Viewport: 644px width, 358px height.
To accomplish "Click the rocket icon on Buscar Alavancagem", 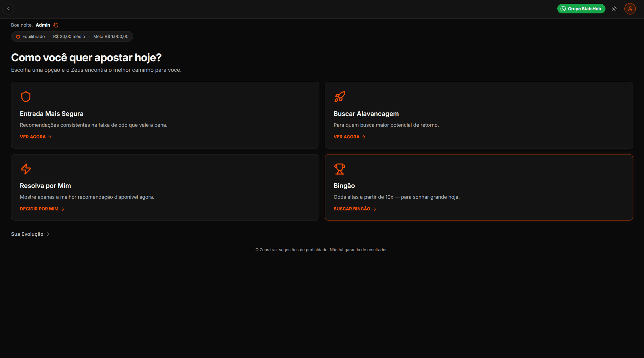I will [x=340, y=97].
